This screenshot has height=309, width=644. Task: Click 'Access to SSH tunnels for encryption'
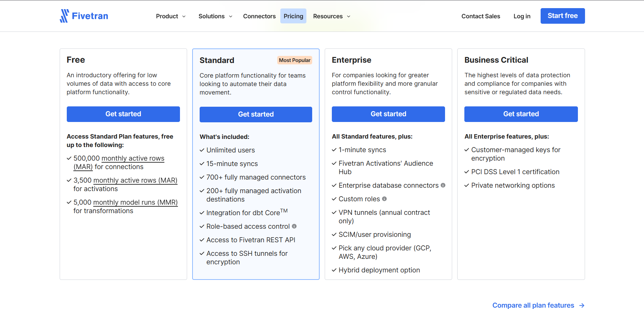click(x=247, y=258)
